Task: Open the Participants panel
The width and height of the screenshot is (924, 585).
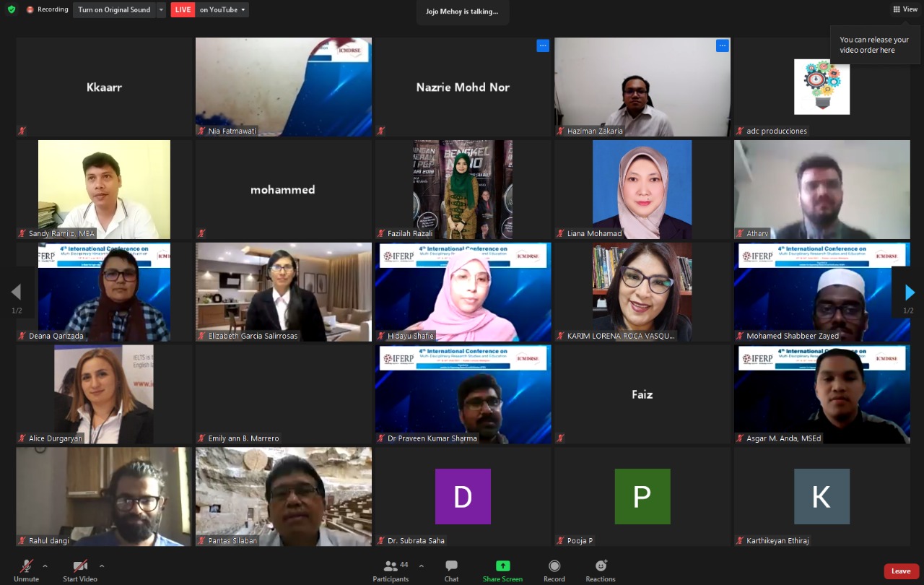Action: 391,570
